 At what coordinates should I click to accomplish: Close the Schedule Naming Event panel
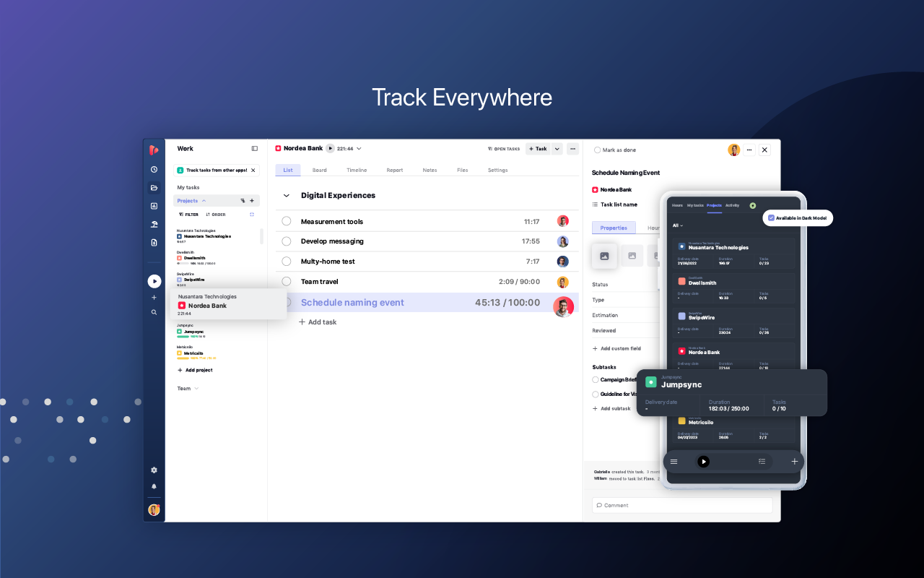point(765,150)
